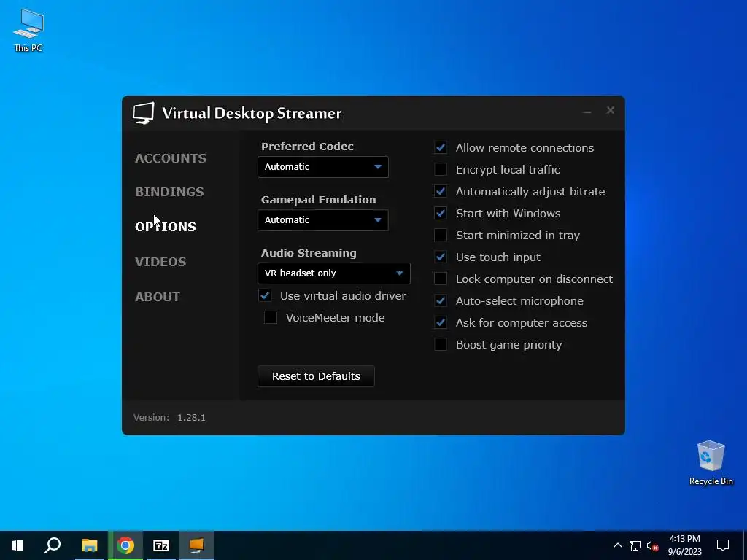The height and width of the screenshot is (560, 747).
Task: Enable Lock computer on disconnect
Action: pos(441,279)
